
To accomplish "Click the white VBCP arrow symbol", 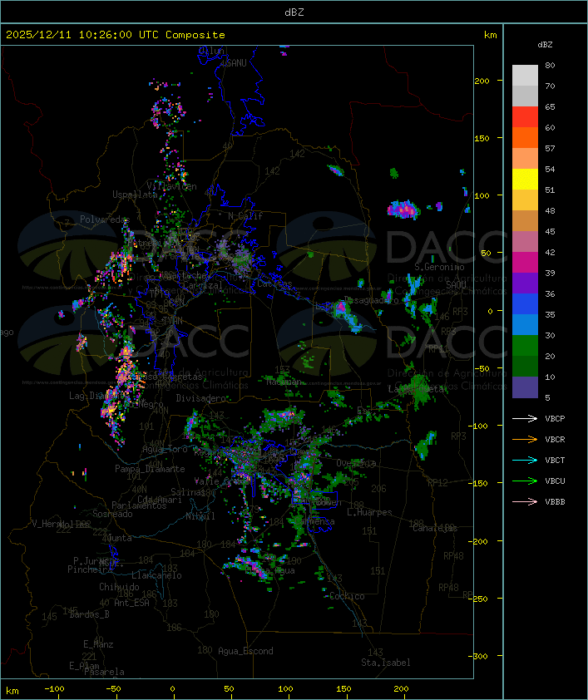I will click(x=525, y=419).
